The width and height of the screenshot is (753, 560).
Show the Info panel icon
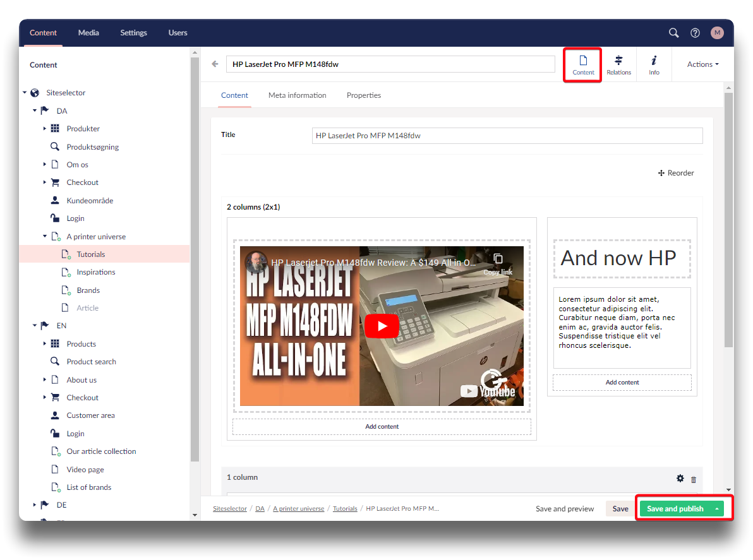point(654,60)
